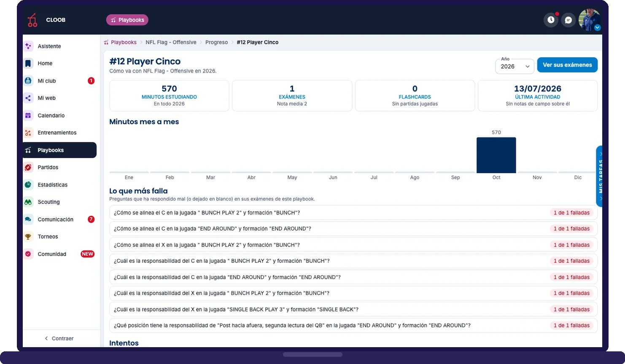Image resolution: width=625 pixels, height=364 pixels.
Task: Select question about C alignment in END AROUND
Action: click(x=353, y=229)
